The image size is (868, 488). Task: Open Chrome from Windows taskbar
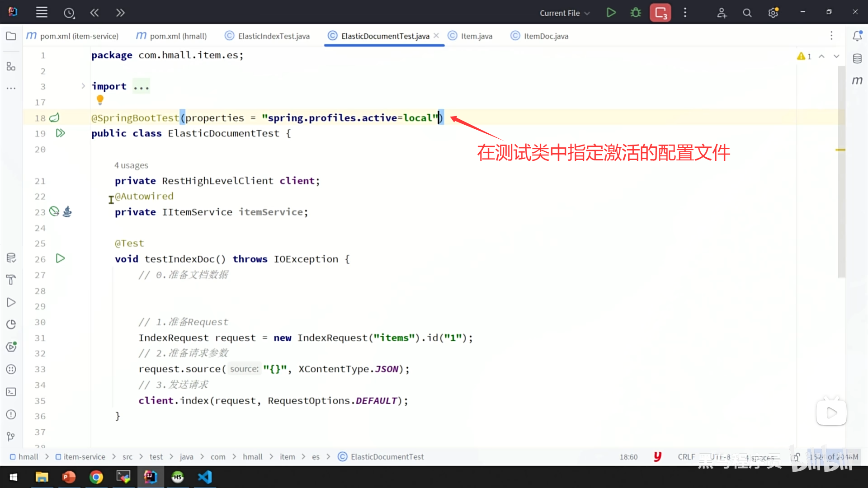pyautogui.click(x=96, y=477)
